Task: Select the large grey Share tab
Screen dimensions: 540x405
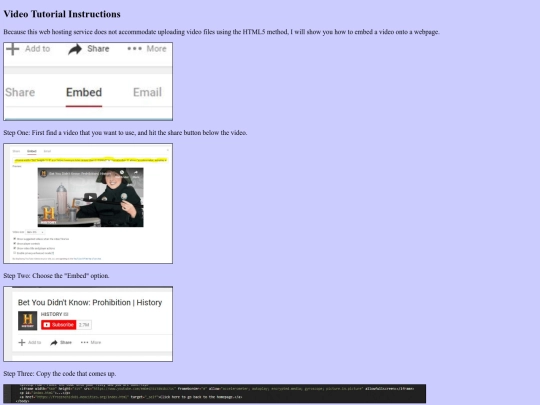Action: (20, 92)
